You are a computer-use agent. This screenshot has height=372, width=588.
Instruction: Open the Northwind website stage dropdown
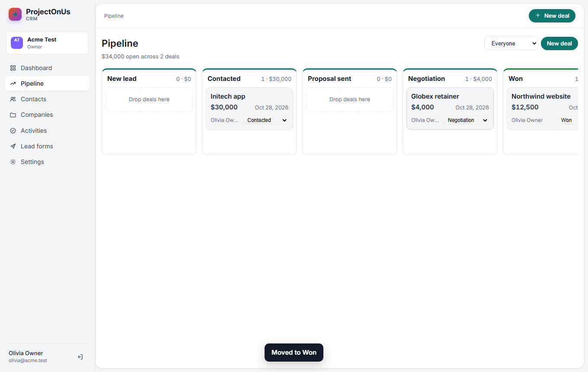[568, 120]
